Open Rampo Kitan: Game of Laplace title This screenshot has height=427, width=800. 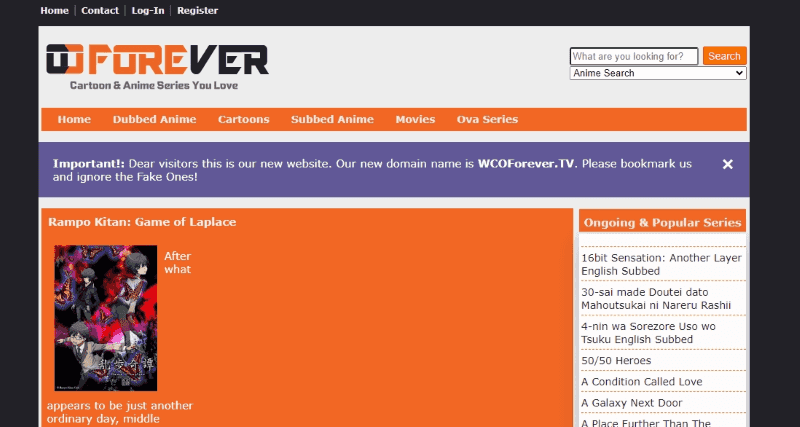pos(142,222)
